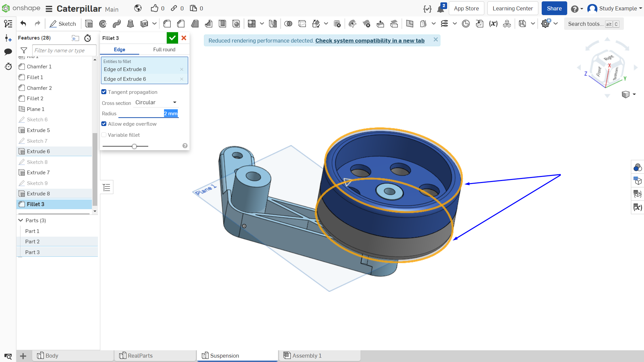Expand the toolbar customization gear dropdown

[x=556, y=23]
